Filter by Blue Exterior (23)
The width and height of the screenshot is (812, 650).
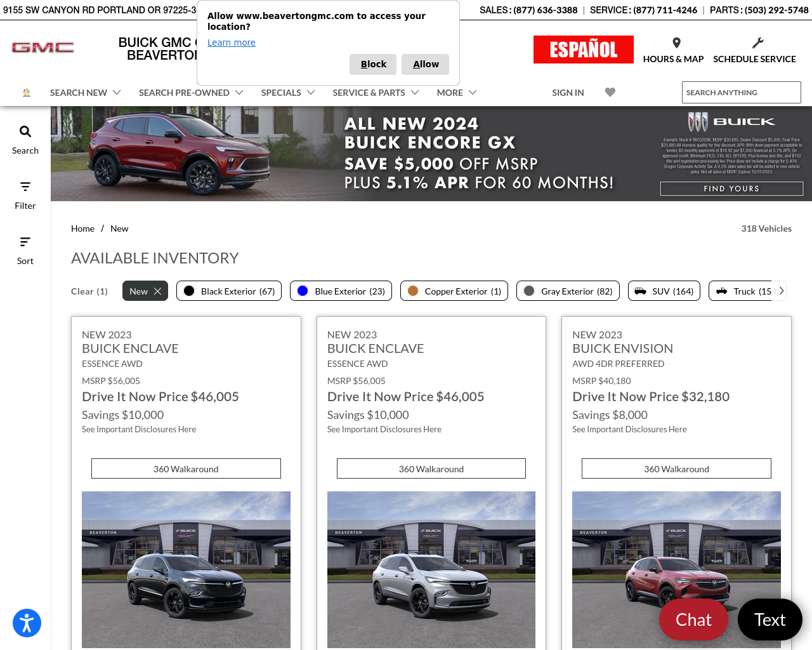(x=341, y=291)
